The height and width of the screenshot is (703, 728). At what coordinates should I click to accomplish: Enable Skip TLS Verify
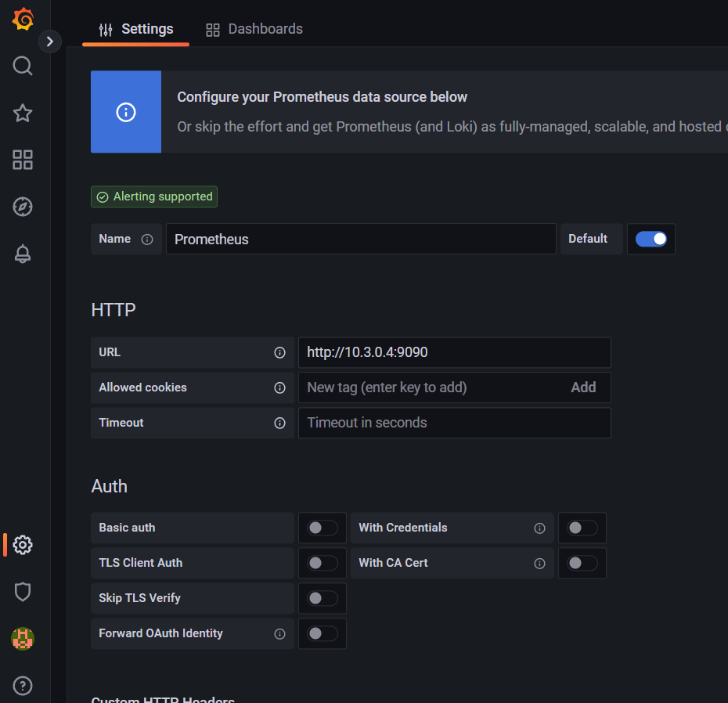[322, 598]
